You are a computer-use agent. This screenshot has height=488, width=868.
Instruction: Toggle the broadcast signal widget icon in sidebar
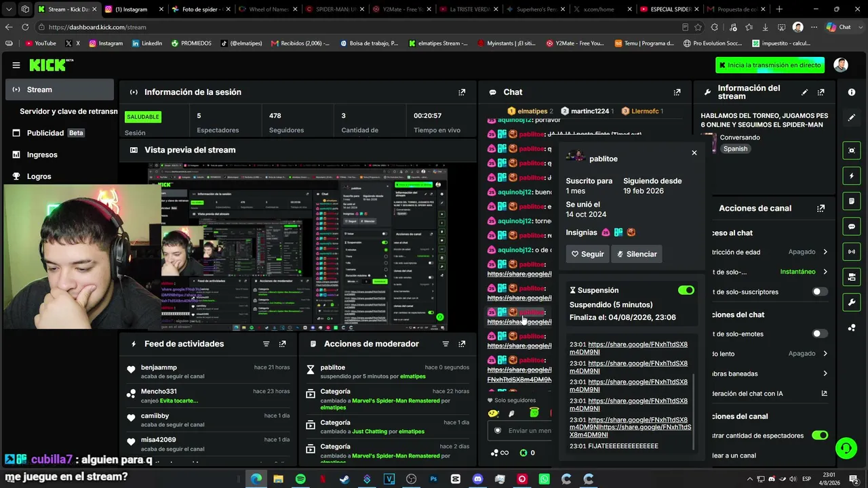[x=852, y=251]
